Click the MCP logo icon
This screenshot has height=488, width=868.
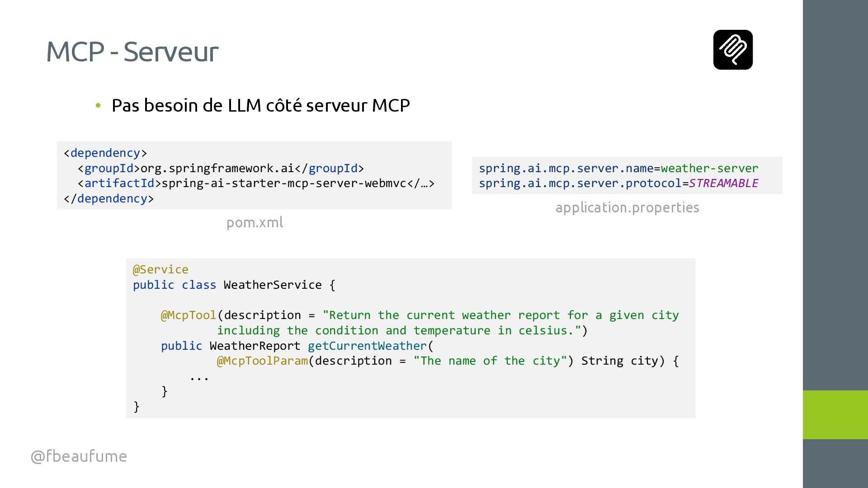pos(733,50)
